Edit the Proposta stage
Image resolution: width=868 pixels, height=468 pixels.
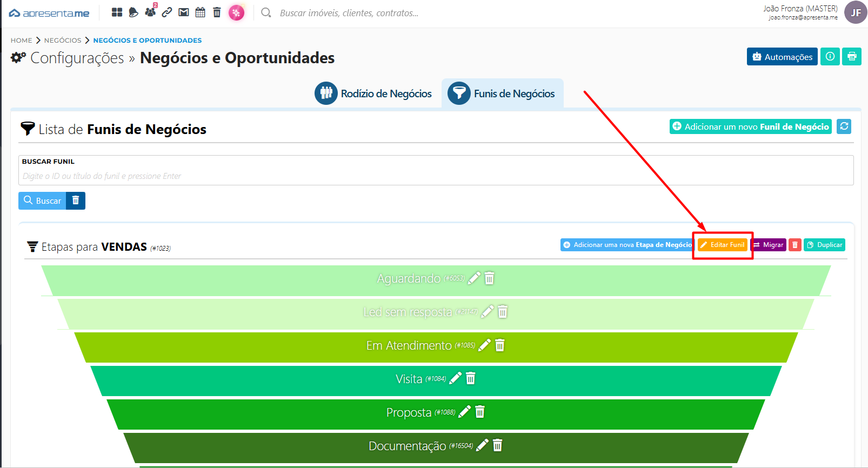[x=465, y=412]
